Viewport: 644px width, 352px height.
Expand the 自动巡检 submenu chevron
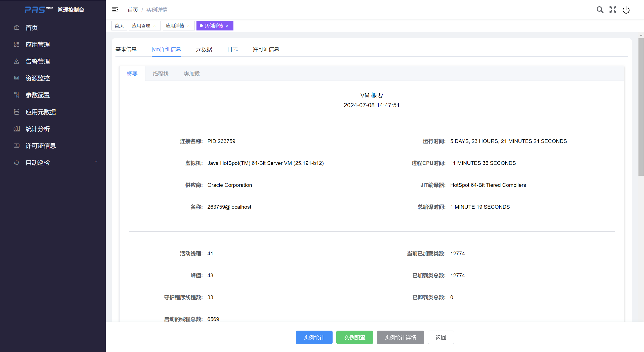[96, 162]
